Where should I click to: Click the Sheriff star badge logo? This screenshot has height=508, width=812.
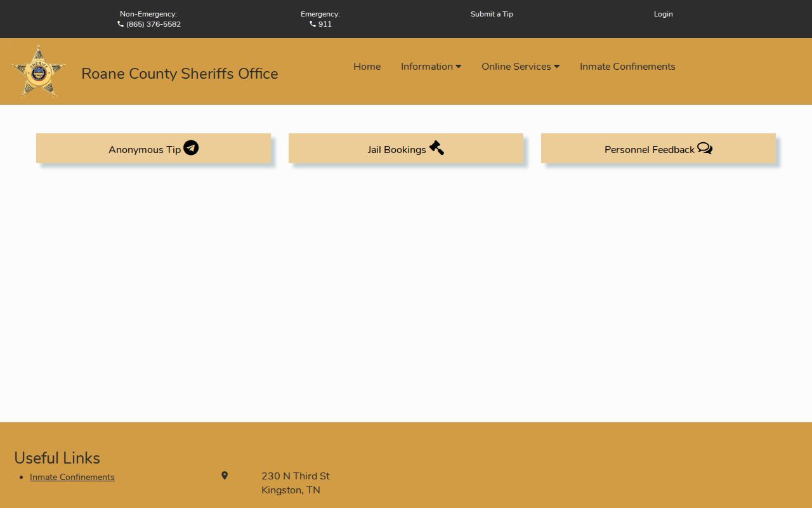point(38,71)
